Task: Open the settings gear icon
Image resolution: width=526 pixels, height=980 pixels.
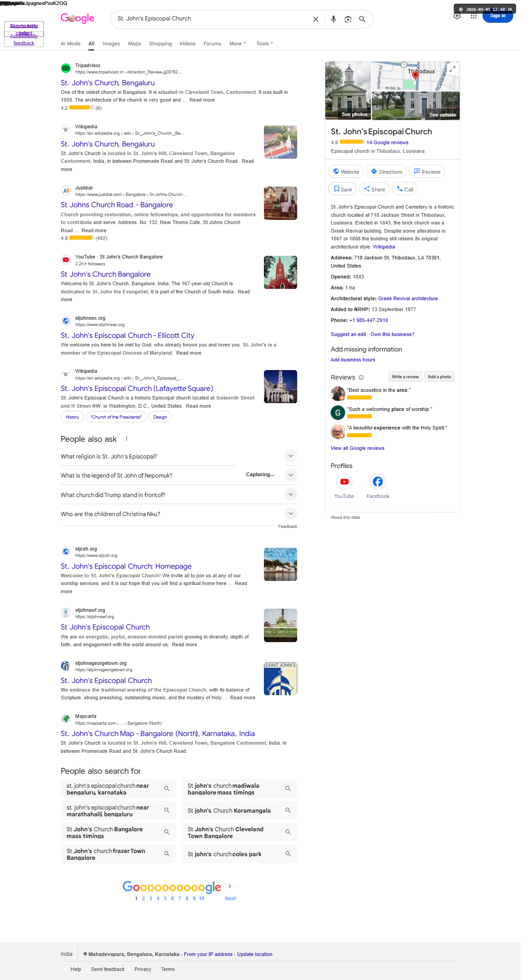Action: 457,16
